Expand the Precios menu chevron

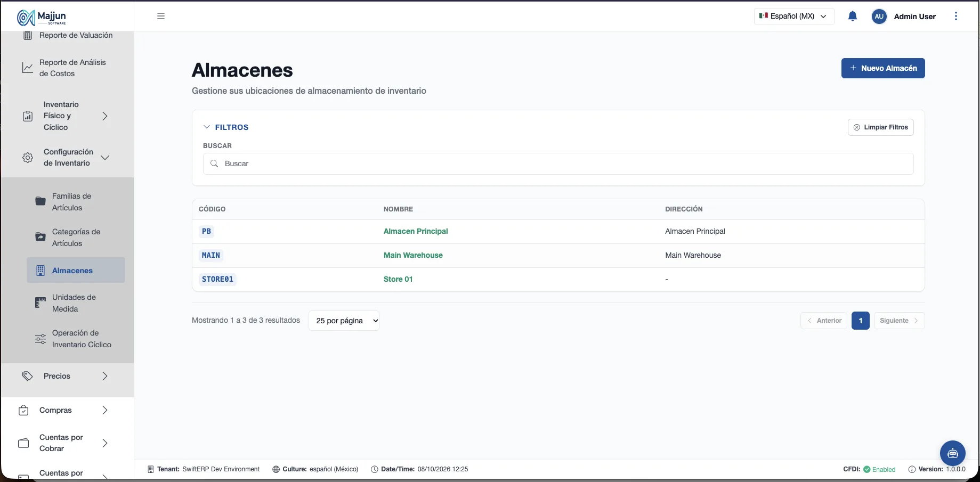tap(105, 376)
